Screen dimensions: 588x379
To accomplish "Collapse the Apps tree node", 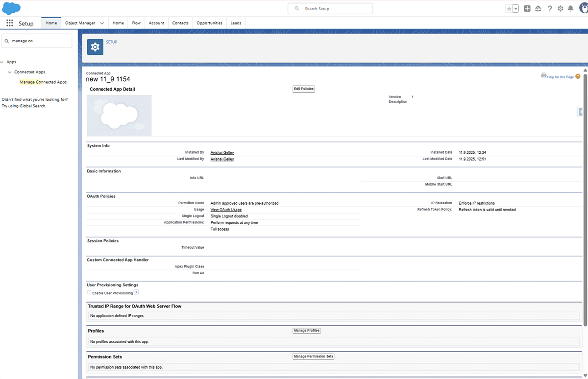I will point(2,62).
